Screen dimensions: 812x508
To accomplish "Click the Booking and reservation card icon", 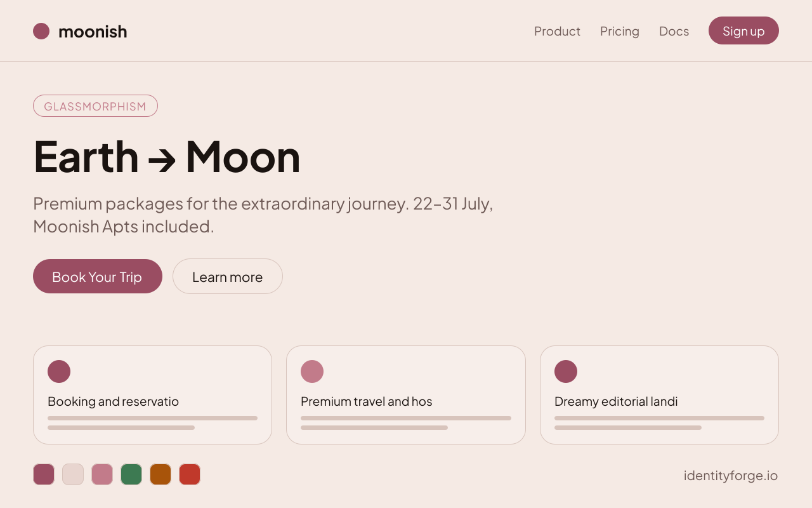I will (x=59, y=371).
